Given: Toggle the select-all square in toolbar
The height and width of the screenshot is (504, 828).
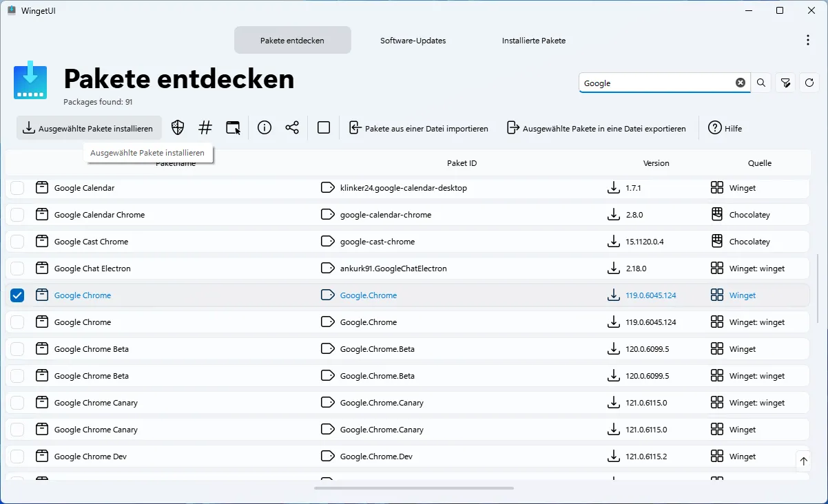Looking at the screenshot, I should [324, 127].
